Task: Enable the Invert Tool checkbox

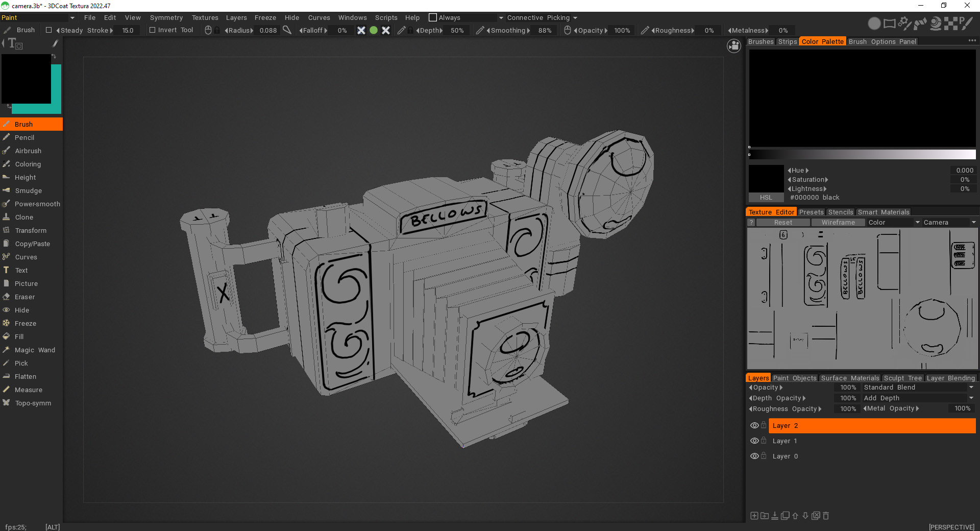Action: [152, 30]
